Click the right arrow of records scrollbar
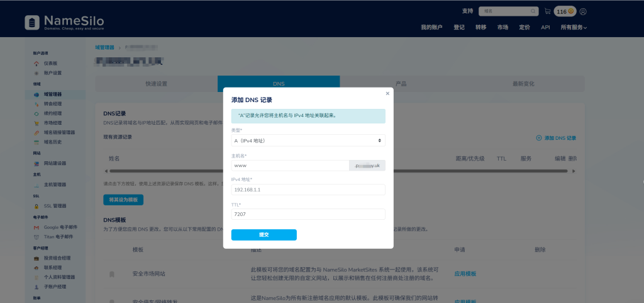The width and height of the screenshot is (644, 303). point(574,171)
